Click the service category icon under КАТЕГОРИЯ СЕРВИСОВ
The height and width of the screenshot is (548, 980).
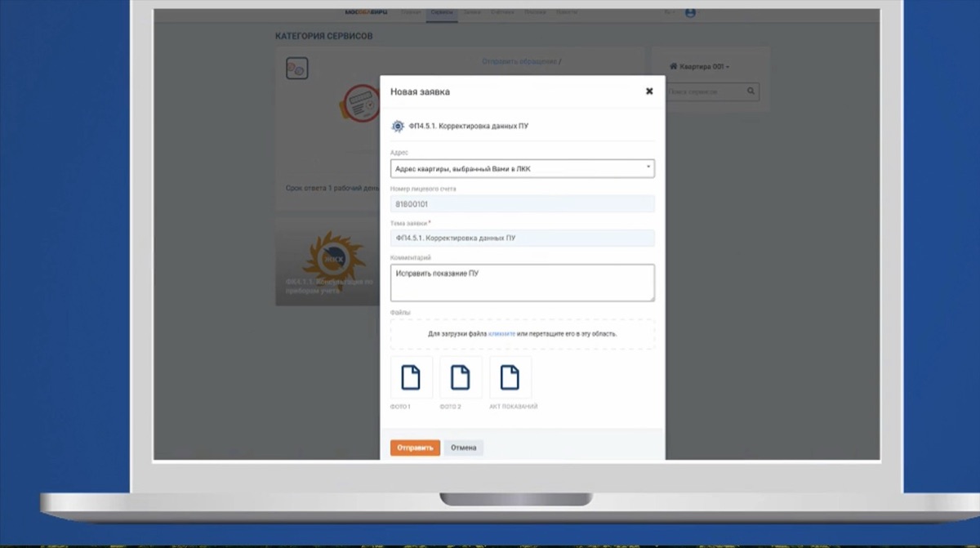[296, 69]
